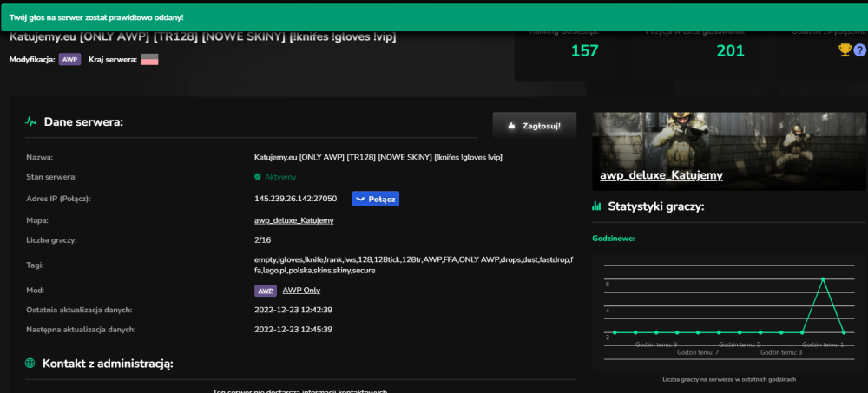Viewport: 868px width, 393px height.
Task: Click the blue question mark help icon
Action: [859, 50]
